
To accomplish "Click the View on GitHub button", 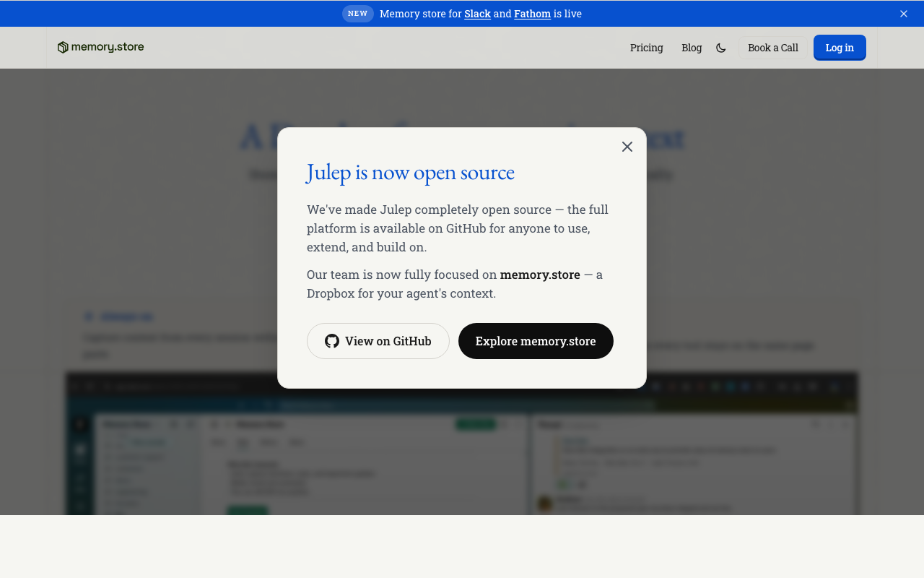I will coord(378,340).
